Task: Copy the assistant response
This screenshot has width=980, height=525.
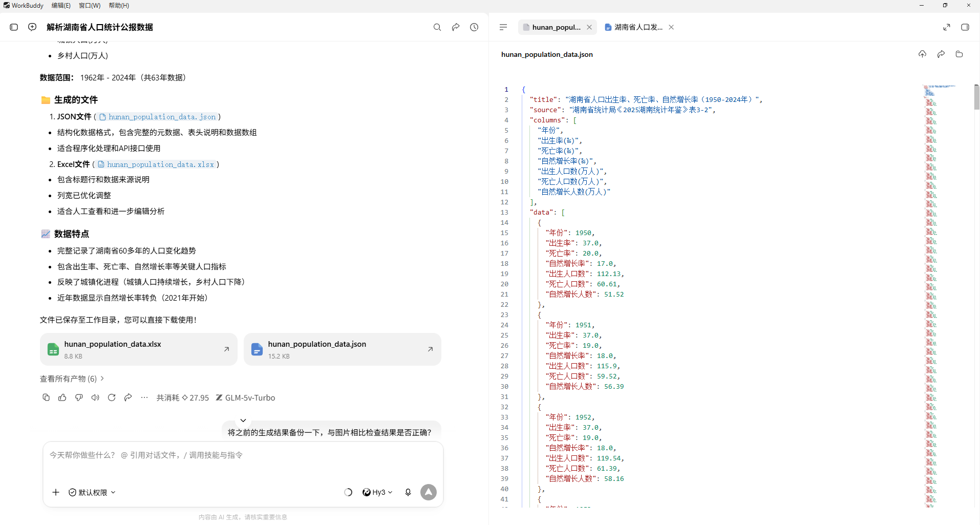Action: 46,397
